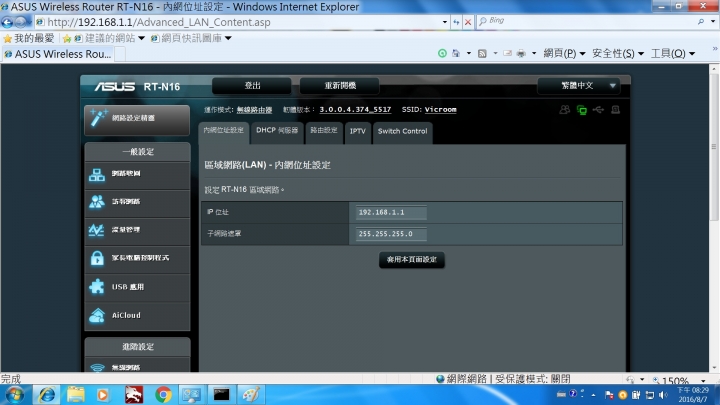Open Google Chrome from the taskbar
Screen dimensions: 720x405
(163, 394)
